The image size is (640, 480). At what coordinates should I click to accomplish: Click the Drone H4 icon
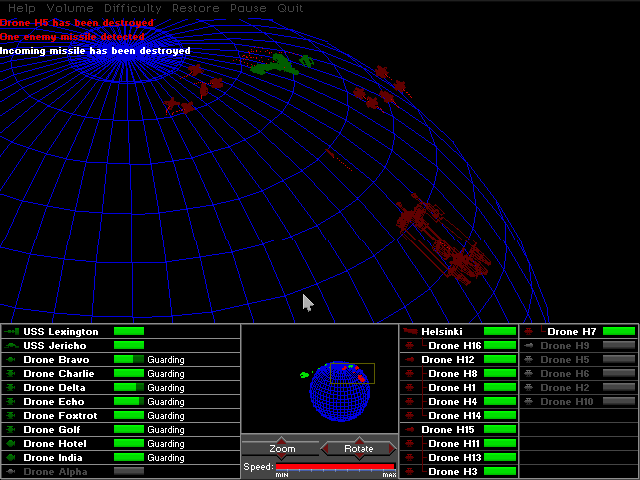(x=410, y=402)
